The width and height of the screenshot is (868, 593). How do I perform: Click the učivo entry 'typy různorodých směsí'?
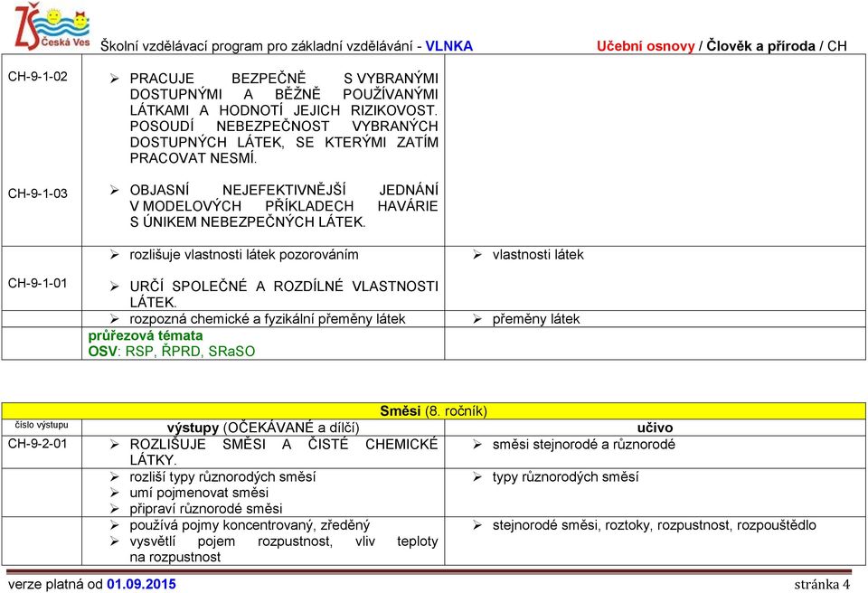565,476
